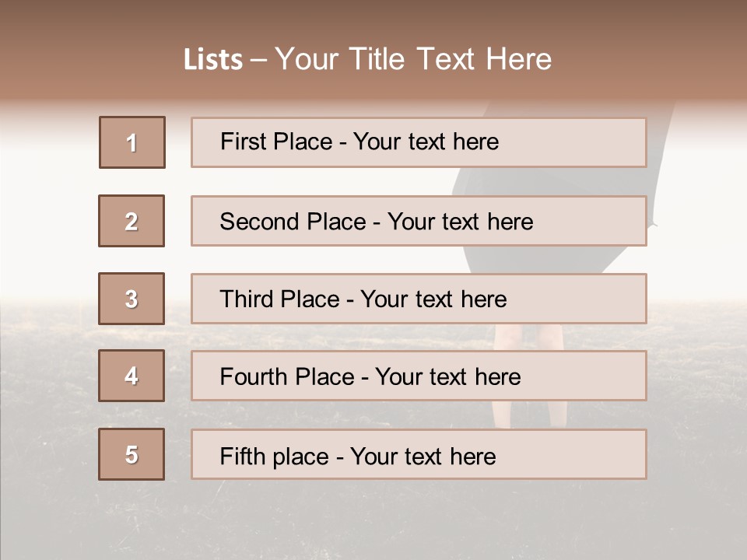Click the Third Place text box
The width and height of the screenshot is (747, 560).
[419, 299]
